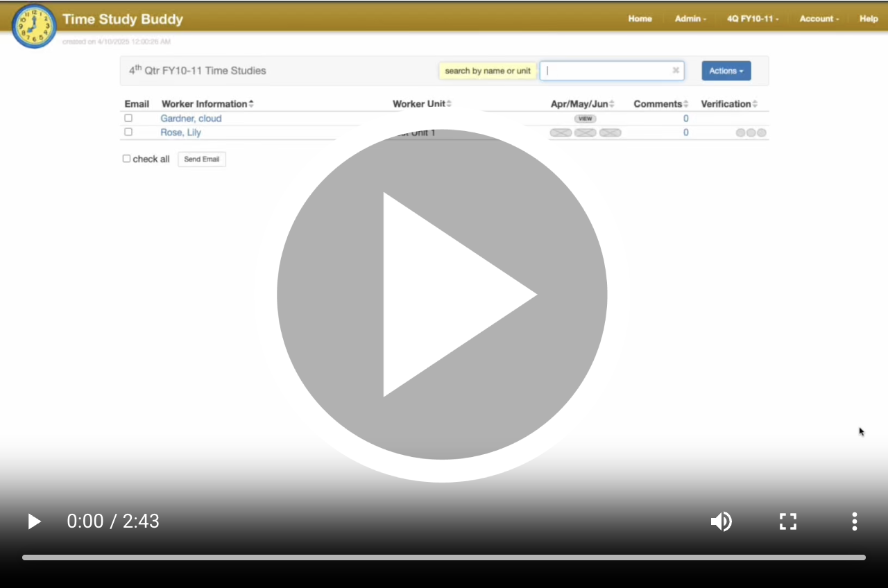Screen dimensions: 888x588
Task: Click the video progress bar
Action: [444, 557]
